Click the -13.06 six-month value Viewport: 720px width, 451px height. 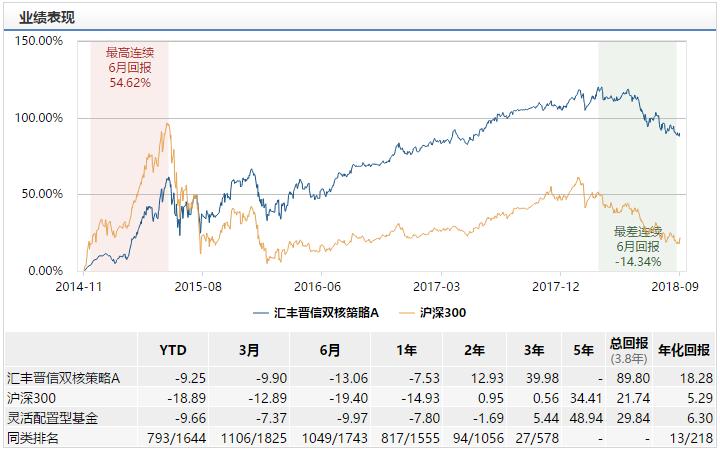(349, 378)
